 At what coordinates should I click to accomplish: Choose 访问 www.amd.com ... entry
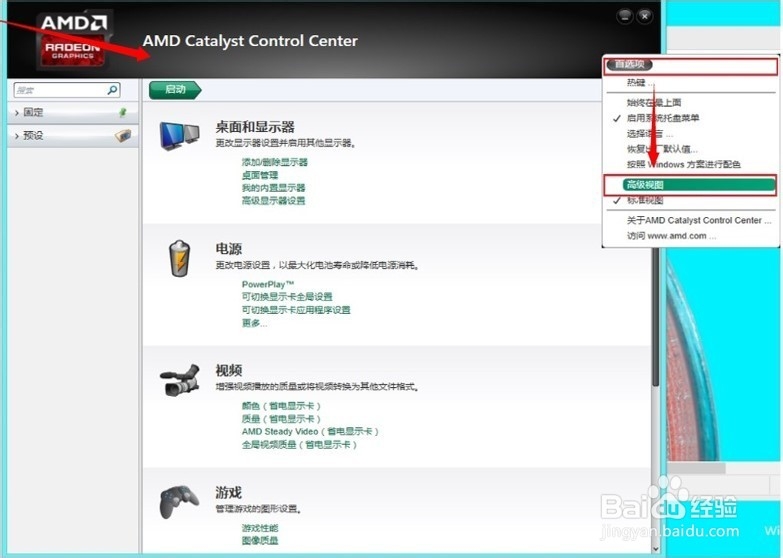point(672,236)
